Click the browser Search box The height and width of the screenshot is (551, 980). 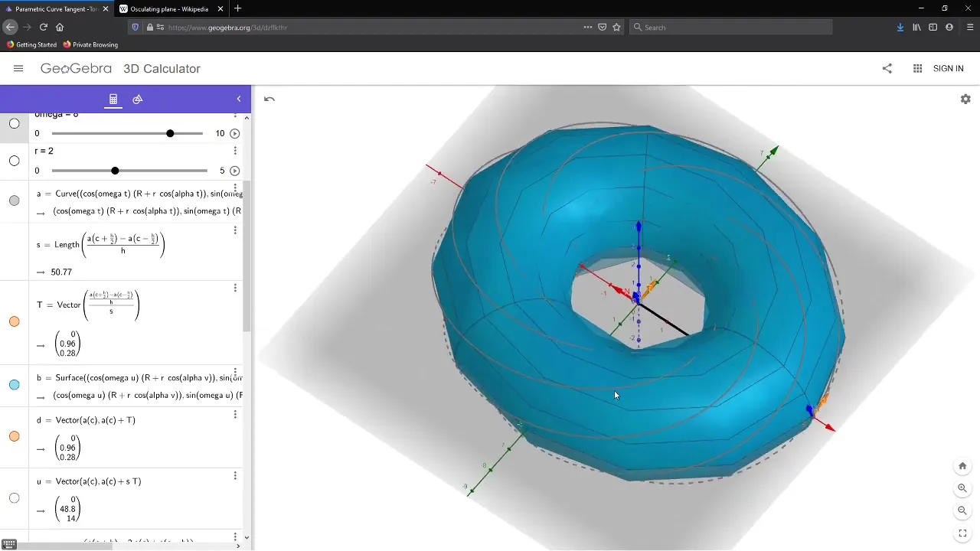(x=730, y=27)
